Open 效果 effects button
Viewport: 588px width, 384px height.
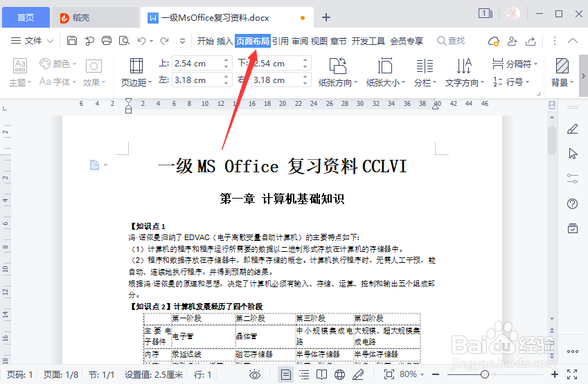[94, 73]
